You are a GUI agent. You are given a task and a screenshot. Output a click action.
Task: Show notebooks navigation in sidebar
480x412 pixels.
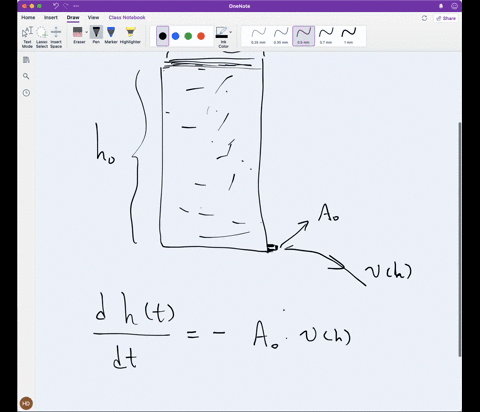(x=26, y=60)
